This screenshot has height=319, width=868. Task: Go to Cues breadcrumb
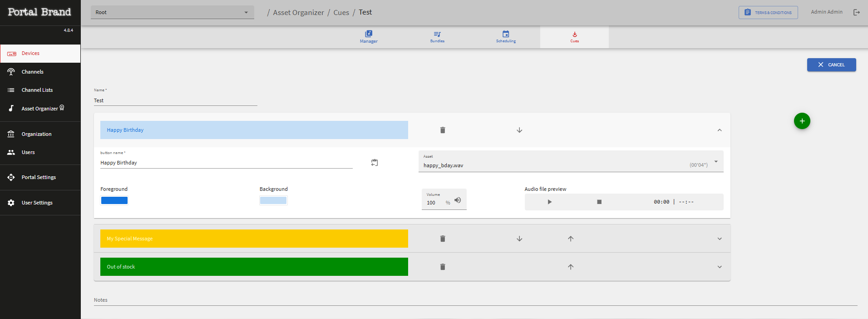coord(341,13)
